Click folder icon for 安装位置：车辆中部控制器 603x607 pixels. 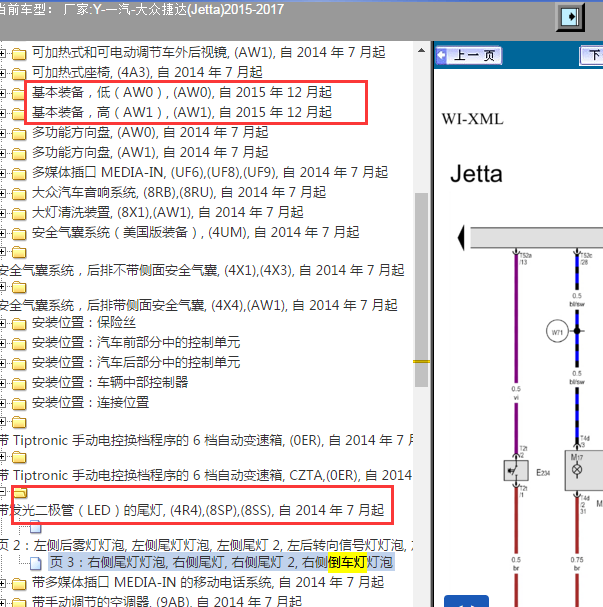coord(19,384)
